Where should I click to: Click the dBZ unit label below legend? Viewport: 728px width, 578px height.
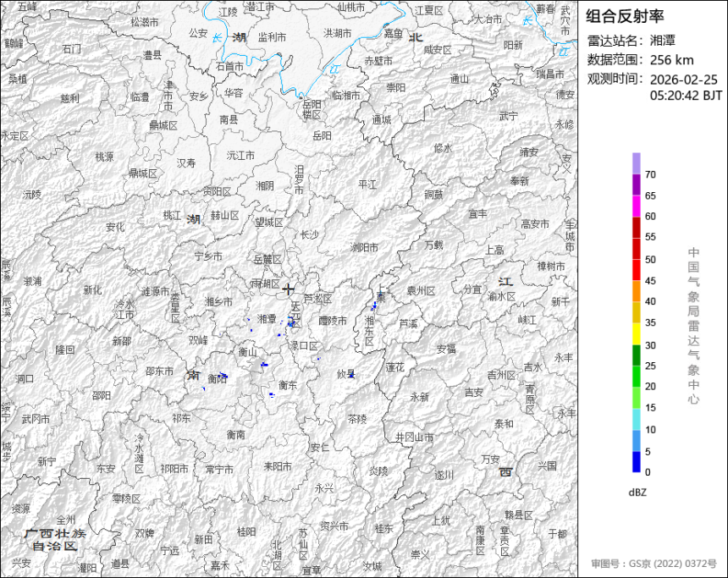pos(637,493)
